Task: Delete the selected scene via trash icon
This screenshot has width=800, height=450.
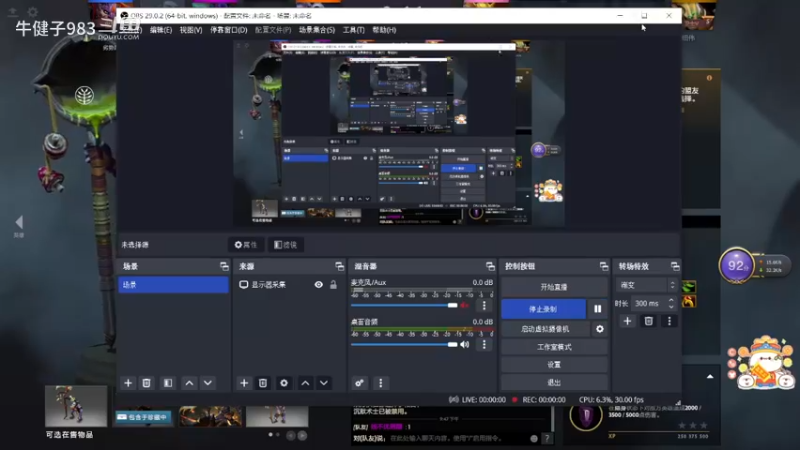Action: [x=146, y=383]
